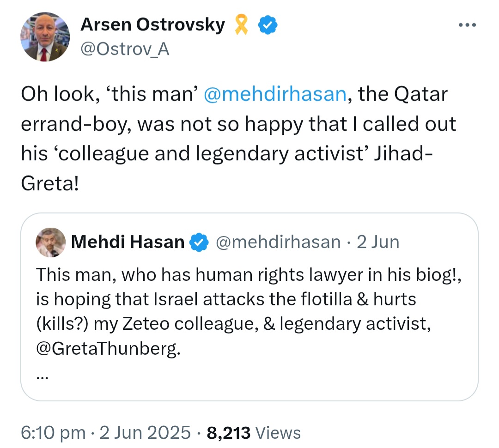
Task: Click Arsen Ostrovsky's blue verified badge
Action: click(x=268, y=24)
